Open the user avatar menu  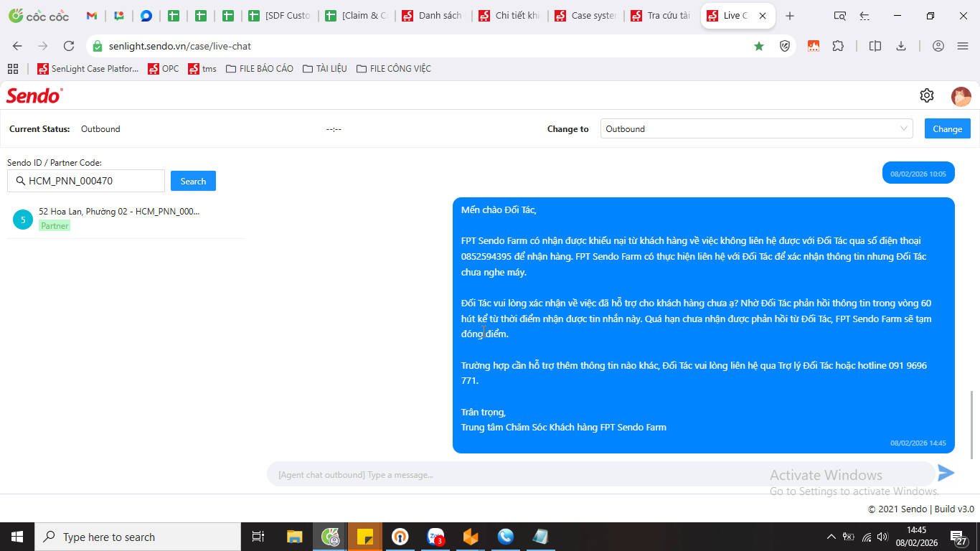961,96
